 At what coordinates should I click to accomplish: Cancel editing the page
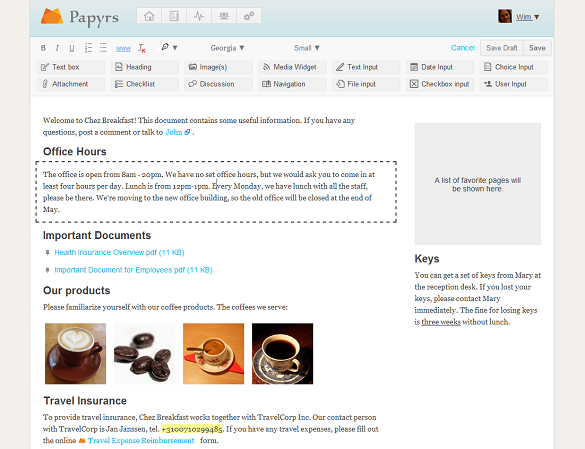pos(463,48)
